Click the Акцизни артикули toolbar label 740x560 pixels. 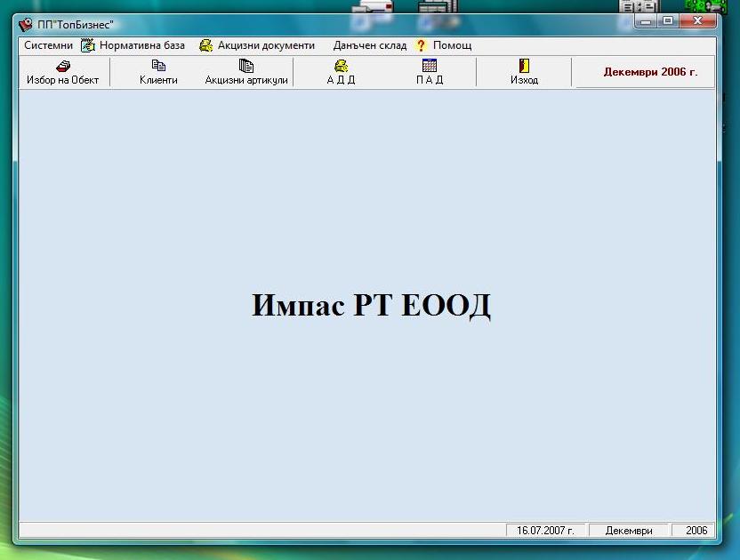point(246,80)
